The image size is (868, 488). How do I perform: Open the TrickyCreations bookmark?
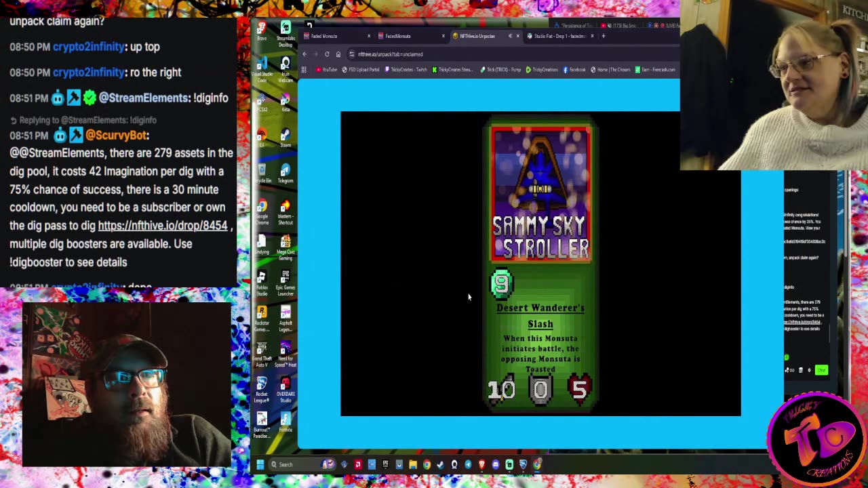coord(542,70)
